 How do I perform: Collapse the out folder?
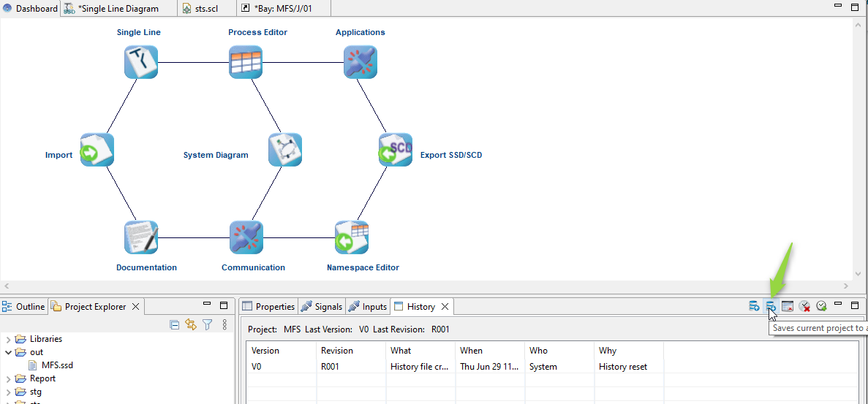click(9, 352)
